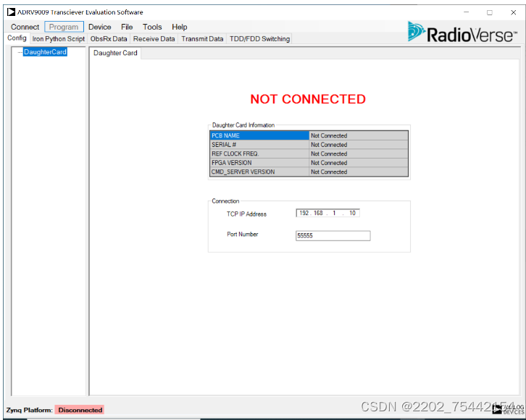Image resolution: width=526 pixels, height=420 pixels.
Task: Minimize the evaluation software window
Action: 466,12
